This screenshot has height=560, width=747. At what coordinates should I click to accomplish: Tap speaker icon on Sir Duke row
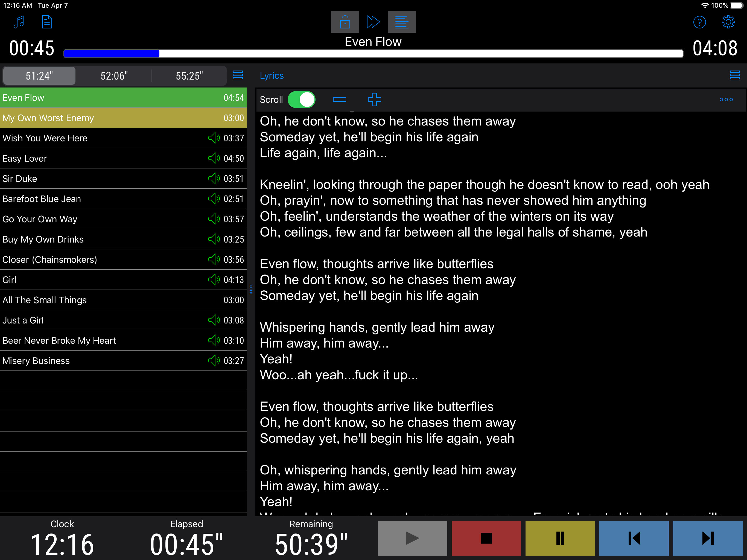click(214, 178)
